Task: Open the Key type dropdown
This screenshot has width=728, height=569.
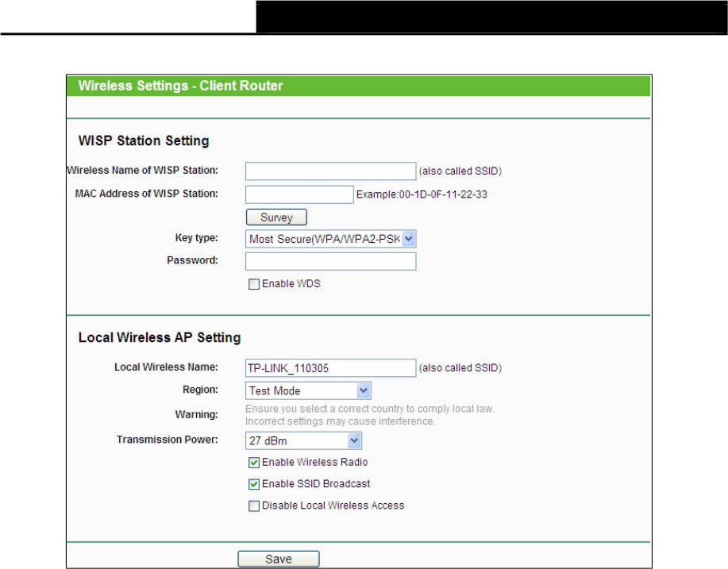Action: [330, 239]
